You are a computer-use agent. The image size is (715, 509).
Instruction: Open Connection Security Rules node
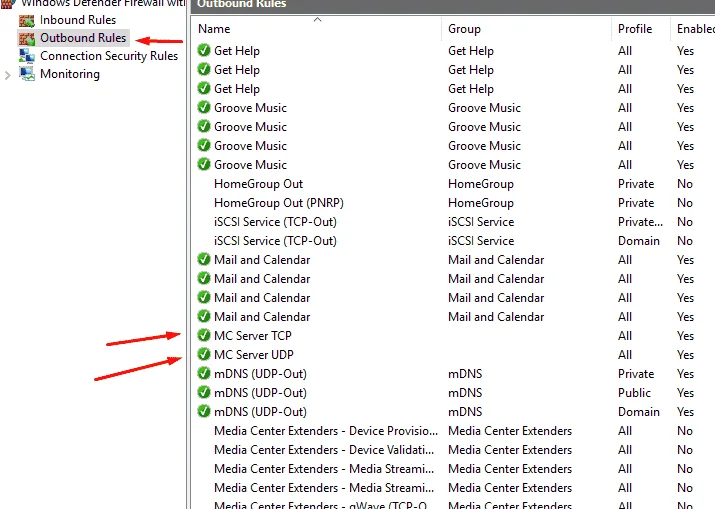[109, 56]
